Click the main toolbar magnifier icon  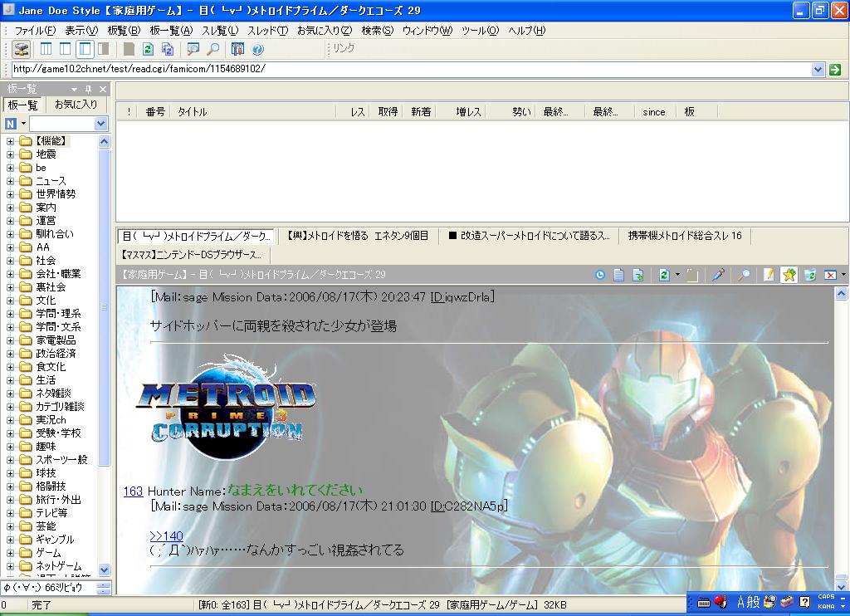pyautogui.click(x=213, y=49)
